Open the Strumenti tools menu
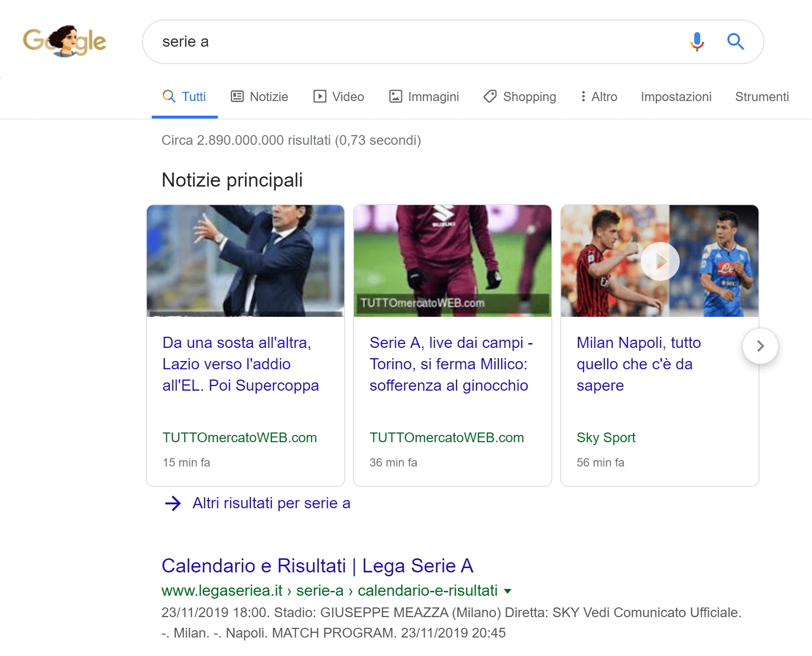This screenshot has height=656, width=812. pyautogui.click(x=761, y=97)
